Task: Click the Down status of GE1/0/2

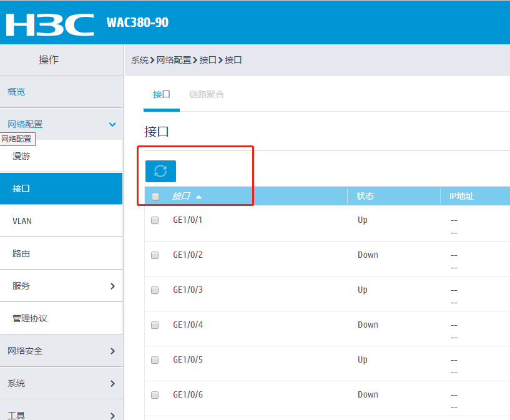Action: pos(368,255)
